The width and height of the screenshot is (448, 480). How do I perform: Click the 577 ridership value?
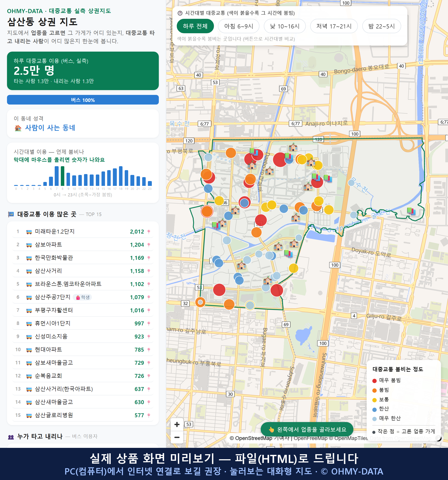(139, 415)
